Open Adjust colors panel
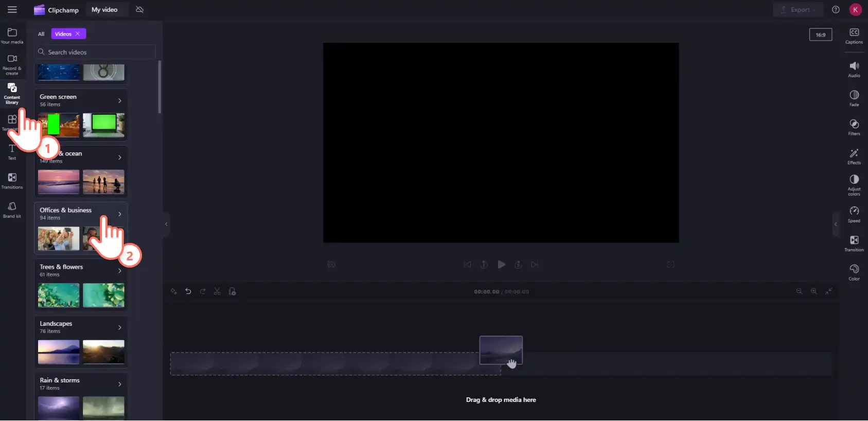Viewport: 868px width, 421px height. tap(854, 185)
